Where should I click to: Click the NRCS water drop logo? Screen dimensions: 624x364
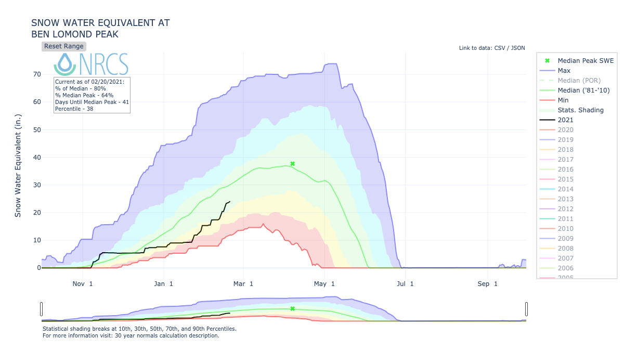coord(64,63)
